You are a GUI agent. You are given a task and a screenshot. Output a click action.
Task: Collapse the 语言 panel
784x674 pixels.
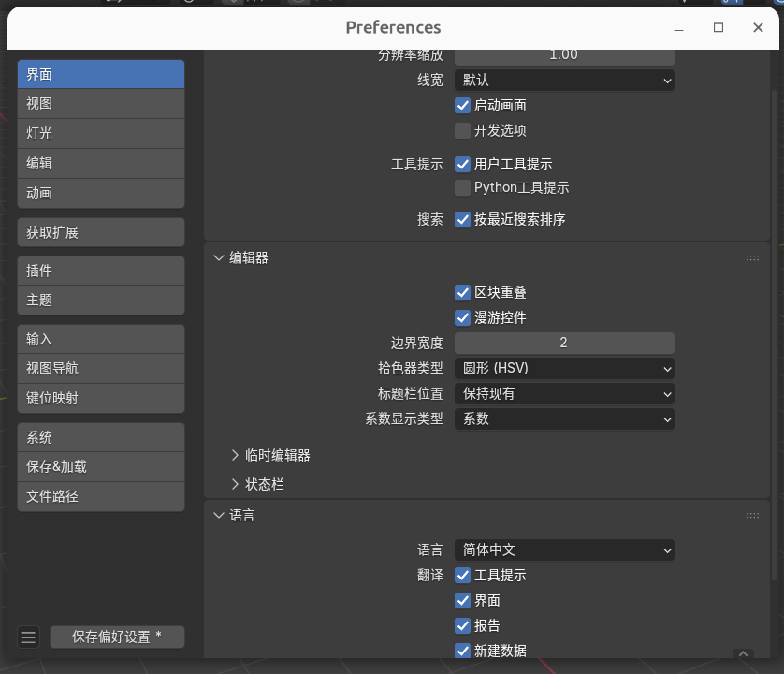click(x=219, y=516)
